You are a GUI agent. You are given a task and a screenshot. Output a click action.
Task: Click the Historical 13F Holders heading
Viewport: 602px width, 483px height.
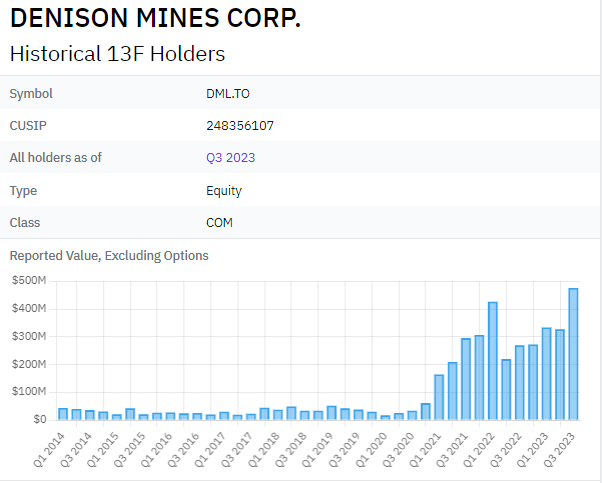pos(117,54)
